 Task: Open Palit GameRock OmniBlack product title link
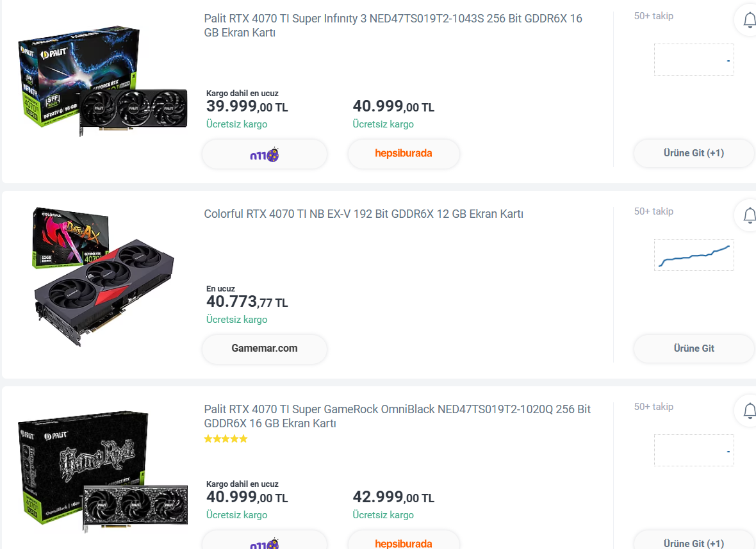pyautogui.click(x=397, y=416)
